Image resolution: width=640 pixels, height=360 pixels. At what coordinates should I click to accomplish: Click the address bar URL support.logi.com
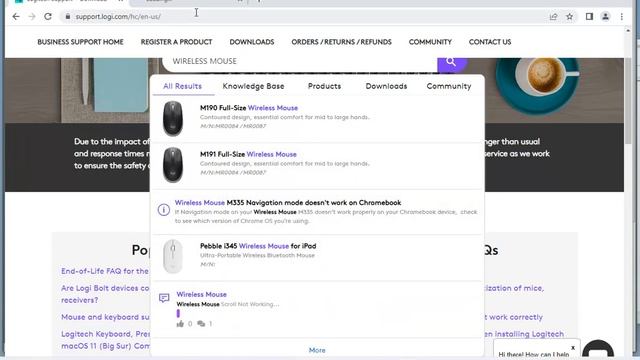coord(118,17)
